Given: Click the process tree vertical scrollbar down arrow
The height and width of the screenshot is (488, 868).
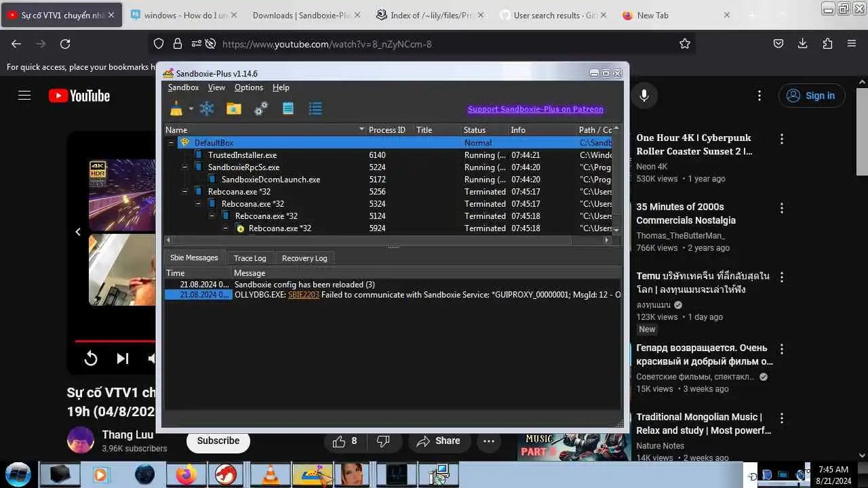Looking at the screenshot, I should coord(616,230).
